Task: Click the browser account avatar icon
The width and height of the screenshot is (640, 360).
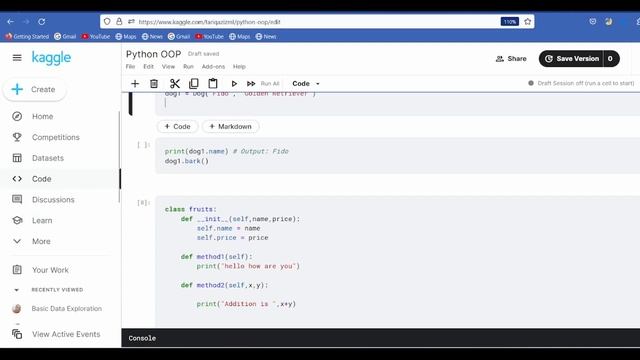Action: (x=609, y=22)
